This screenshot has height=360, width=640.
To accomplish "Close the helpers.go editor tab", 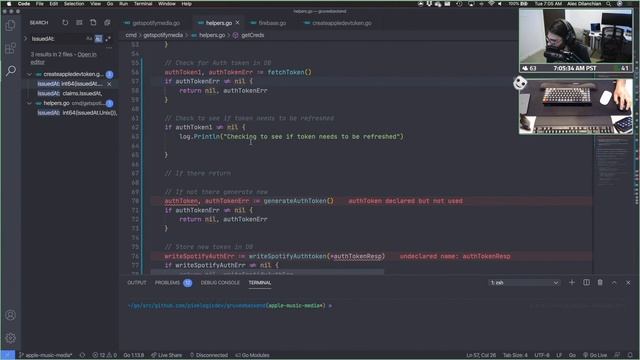I will click(238, 23).
